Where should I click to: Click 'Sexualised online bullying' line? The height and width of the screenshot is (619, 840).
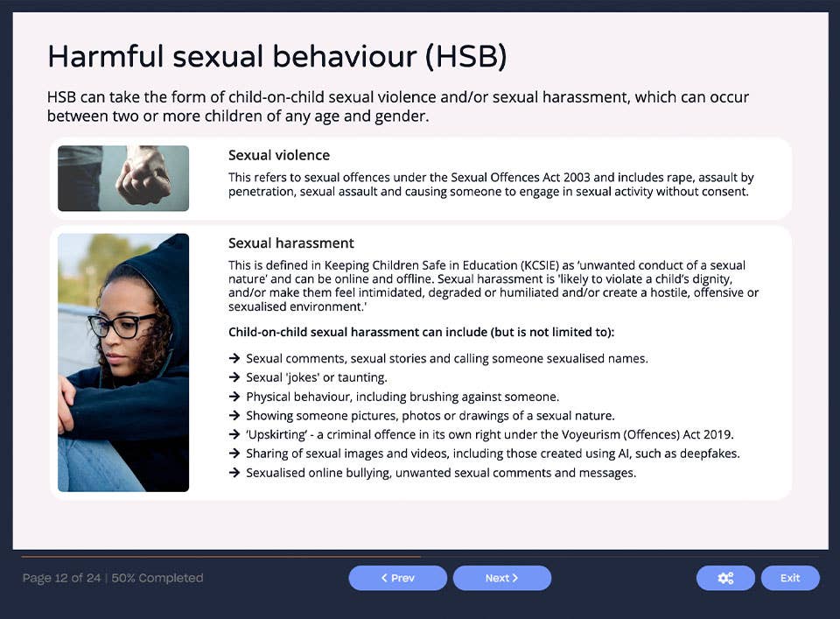click(x=441, y=473)
